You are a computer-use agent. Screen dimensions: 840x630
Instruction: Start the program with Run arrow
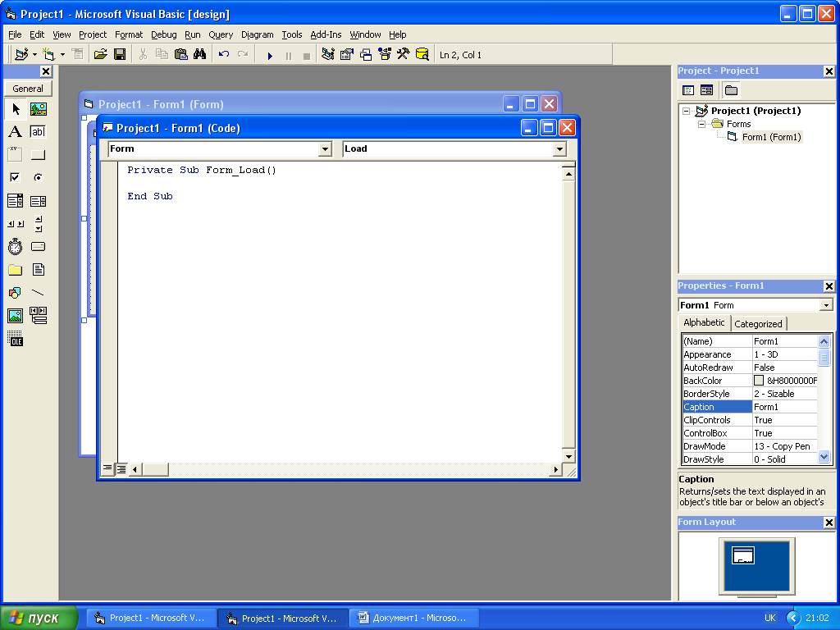pos(270,55)
